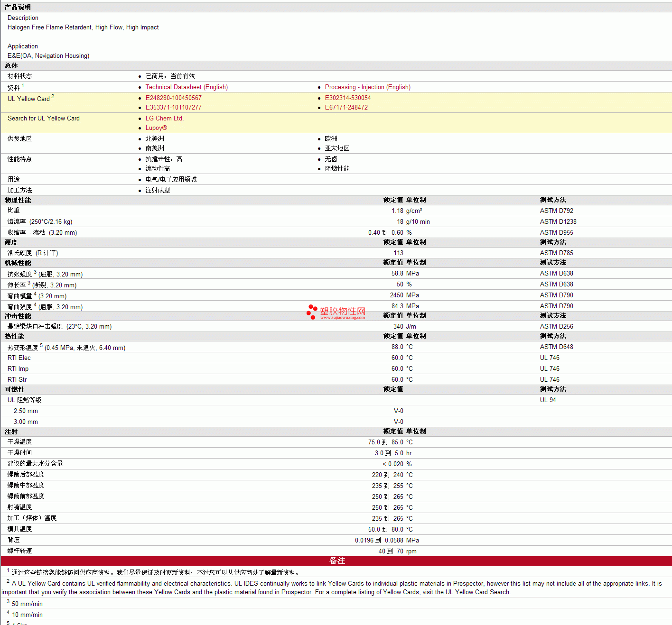This screenshot has height=625, width=672.
Task: Select the 50 mm/min footnote 3
Action: coord(28,604)
